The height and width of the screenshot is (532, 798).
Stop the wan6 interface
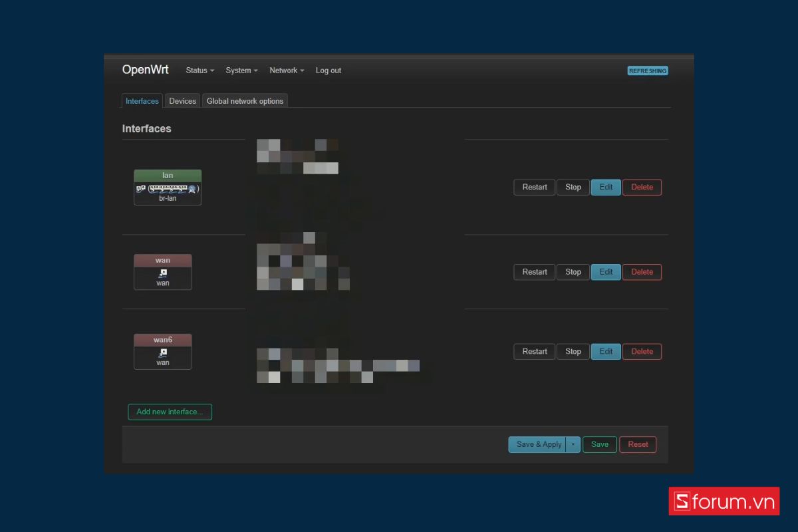[x=573, y=352]
